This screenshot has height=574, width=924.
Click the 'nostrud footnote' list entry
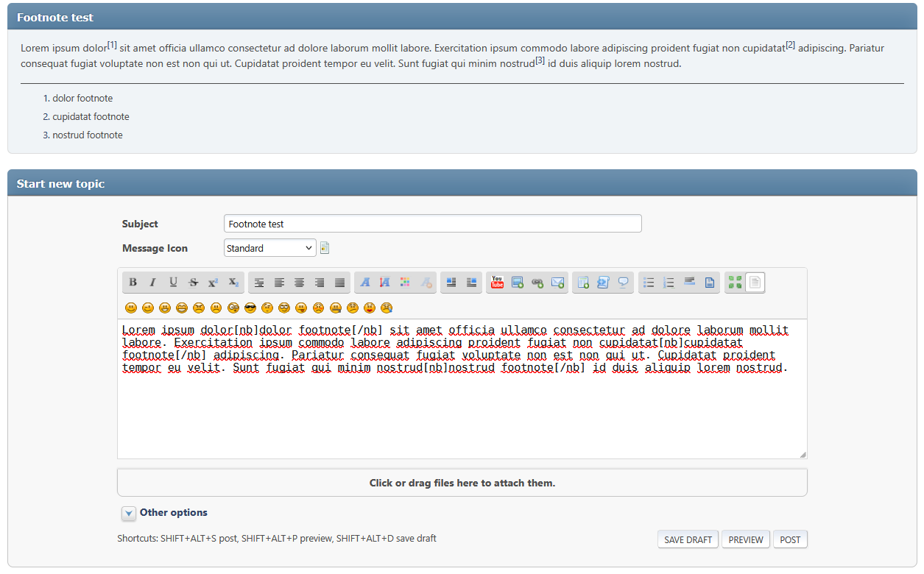pyautogui.click(x=88, y=135)
